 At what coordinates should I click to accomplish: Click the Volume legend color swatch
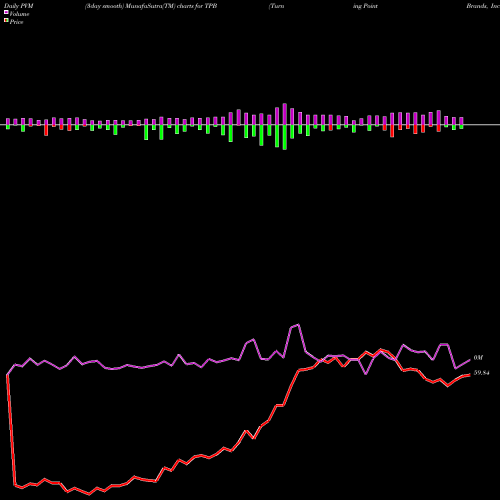point(6,13)
